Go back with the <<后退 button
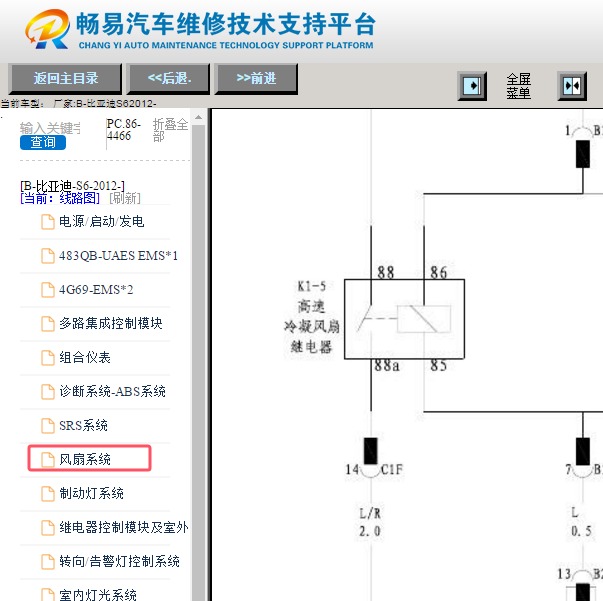603x601 pixels. (168, 78)
